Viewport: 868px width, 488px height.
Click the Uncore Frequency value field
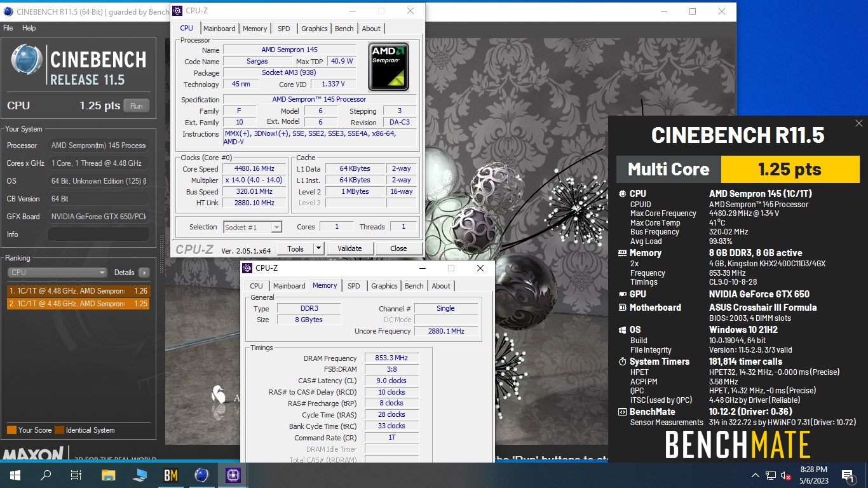pyautogui.click(x=445, y=331)
